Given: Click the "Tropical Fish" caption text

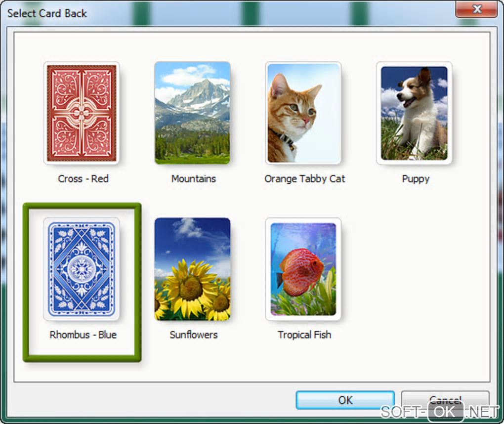Looking at the screenshot, I should [304, 335].
